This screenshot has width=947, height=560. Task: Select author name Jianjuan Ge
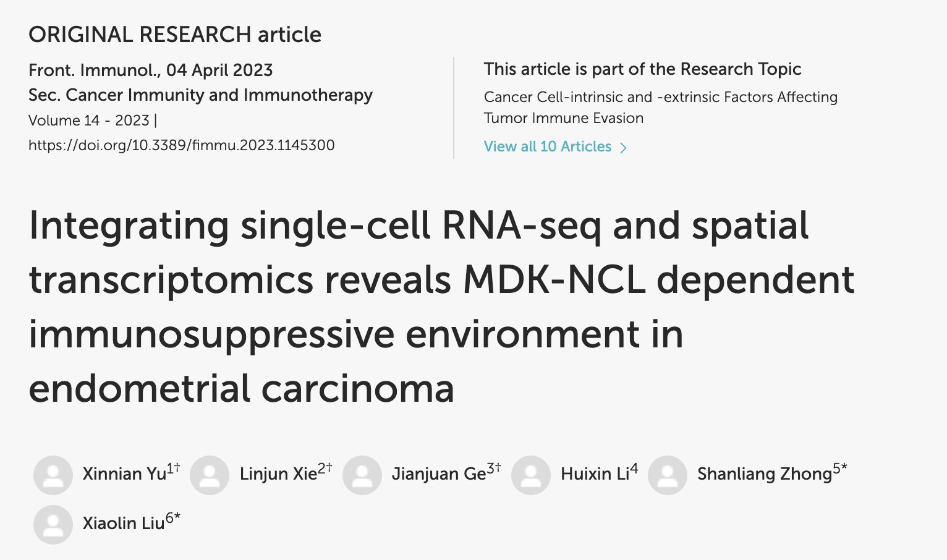click(439, 473)
